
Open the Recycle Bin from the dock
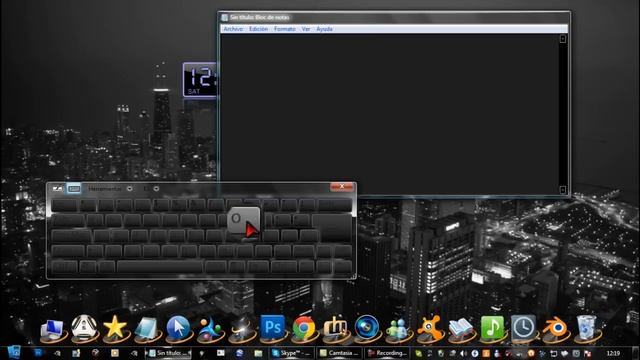coord(587,328)
